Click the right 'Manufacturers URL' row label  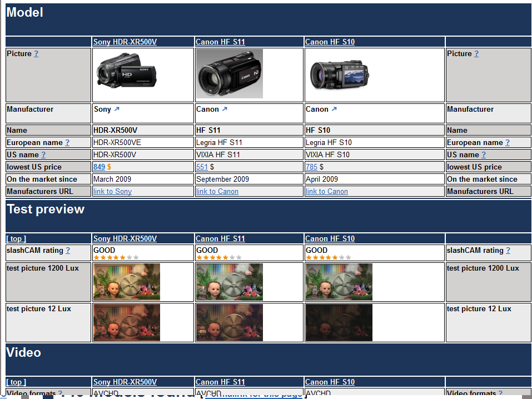point(480,191)
